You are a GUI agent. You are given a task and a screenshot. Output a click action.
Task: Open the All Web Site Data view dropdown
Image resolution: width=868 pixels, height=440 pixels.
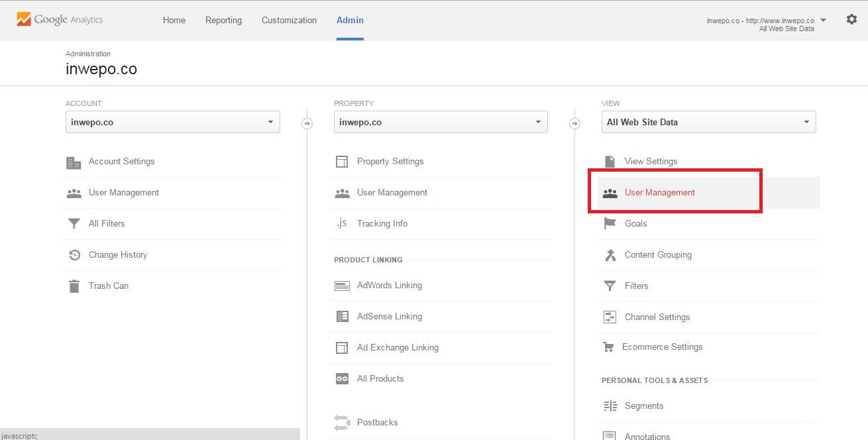pyautogui.click(x=708, y=123)
